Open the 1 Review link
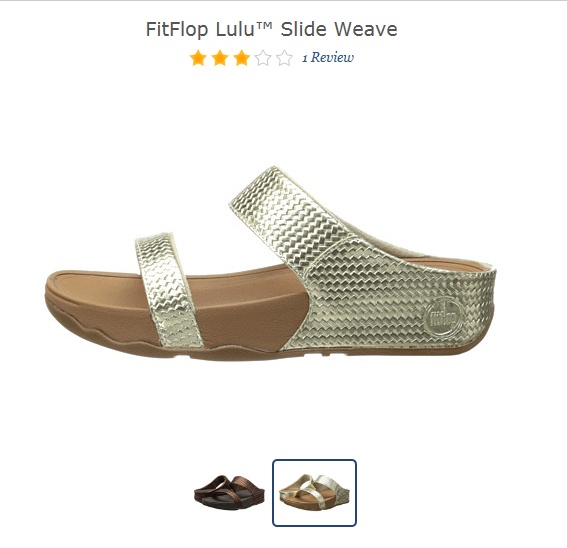The image size is (567, 548). pyautogui.click(x=328, y=58)
